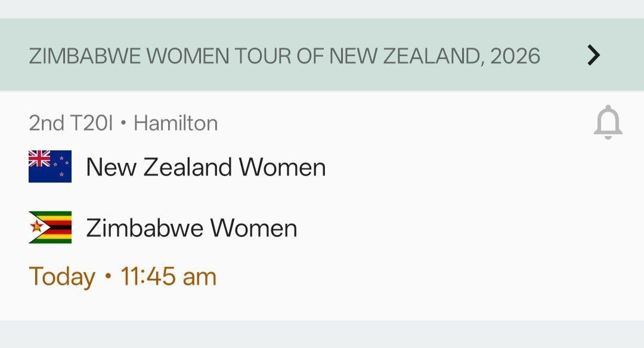The height and width of the screenshot is (348, 644).
Task: Click the 11:45 am start time
Action: click(168, 277)
